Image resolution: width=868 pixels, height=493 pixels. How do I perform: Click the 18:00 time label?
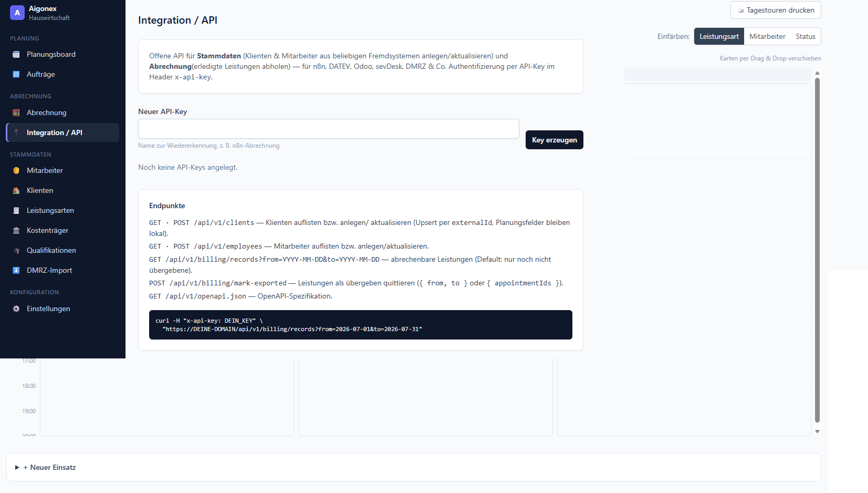(29, 386)
